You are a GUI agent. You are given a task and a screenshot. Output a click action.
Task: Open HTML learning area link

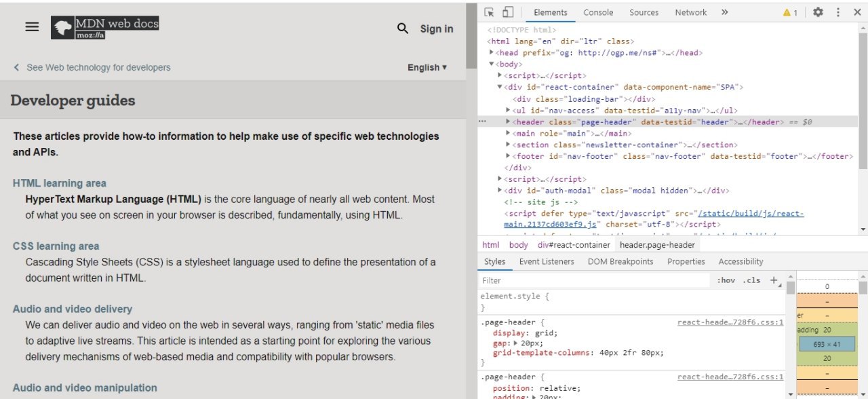pos(60,183)
